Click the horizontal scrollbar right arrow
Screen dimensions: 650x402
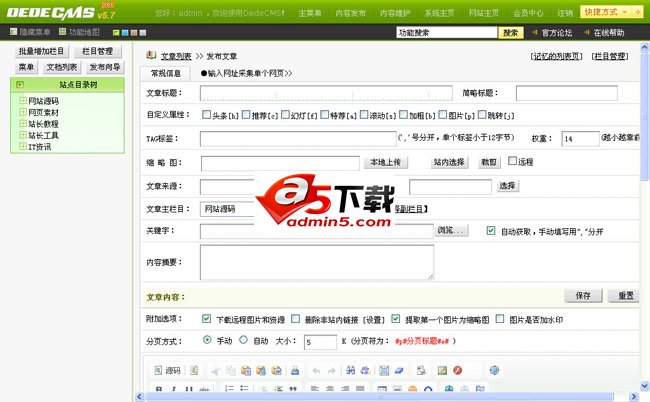click(633, 397)
